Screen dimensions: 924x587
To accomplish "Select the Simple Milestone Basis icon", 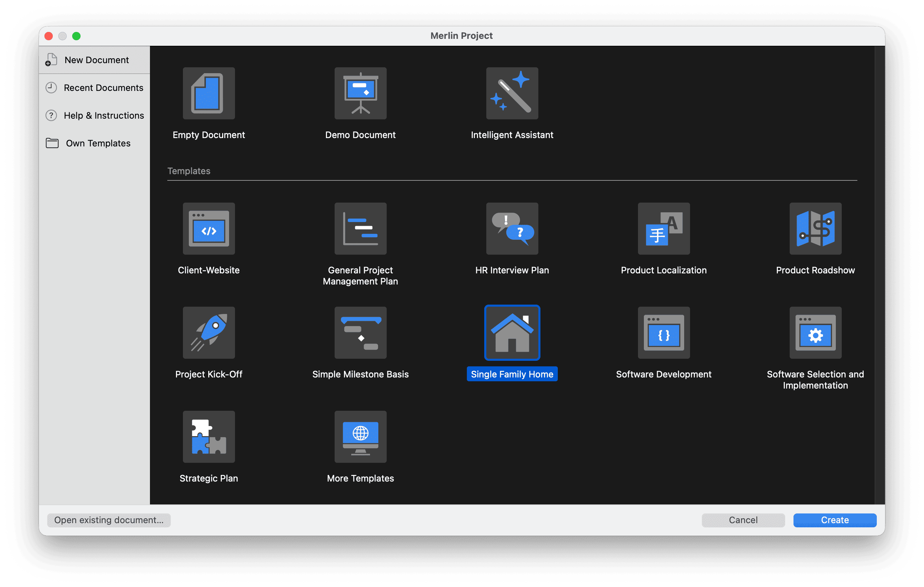I will point(360,332).
